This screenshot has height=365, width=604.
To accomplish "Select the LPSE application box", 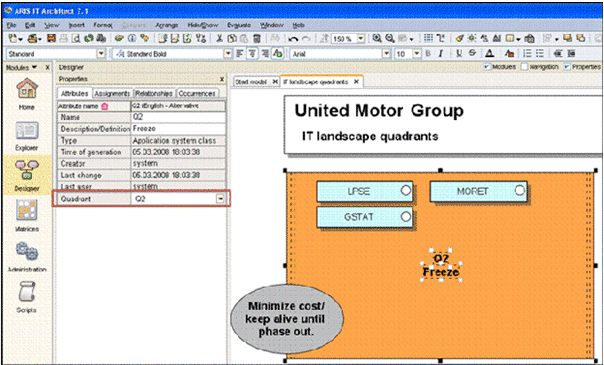I will 364,191.
